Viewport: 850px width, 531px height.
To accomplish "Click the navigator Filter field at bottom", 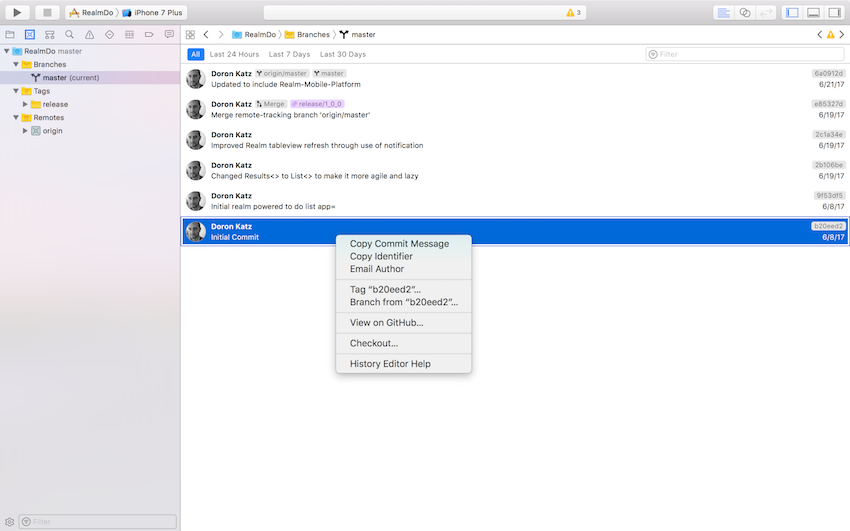I will pyautogui.click(x=98, y=522).
